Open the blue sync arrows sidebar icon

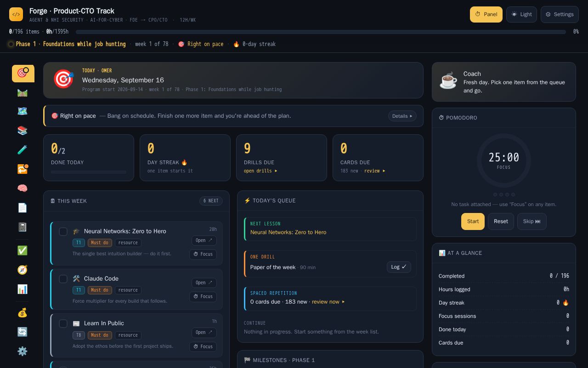(x=23, y=332)
